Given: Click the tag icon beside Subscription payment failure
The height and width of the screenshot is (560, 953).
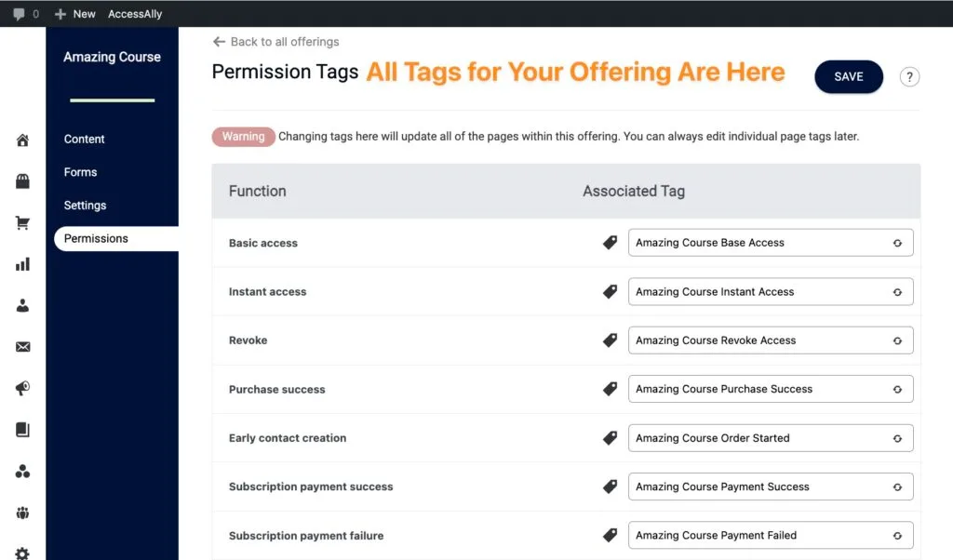Looking at the screenshot, I should pos(610,535).
